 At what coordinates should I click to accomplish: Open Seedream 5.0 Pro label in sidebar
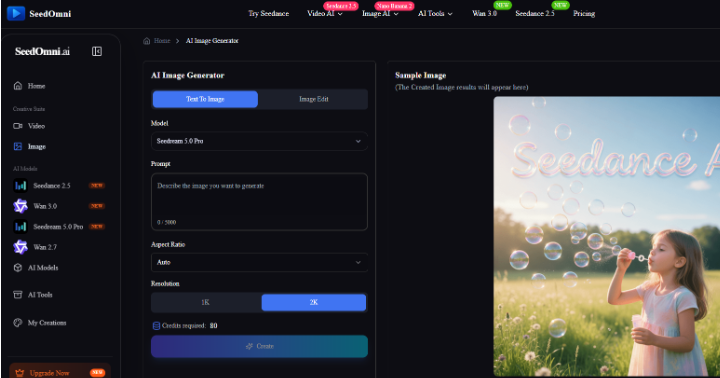(x=58, y=226)
